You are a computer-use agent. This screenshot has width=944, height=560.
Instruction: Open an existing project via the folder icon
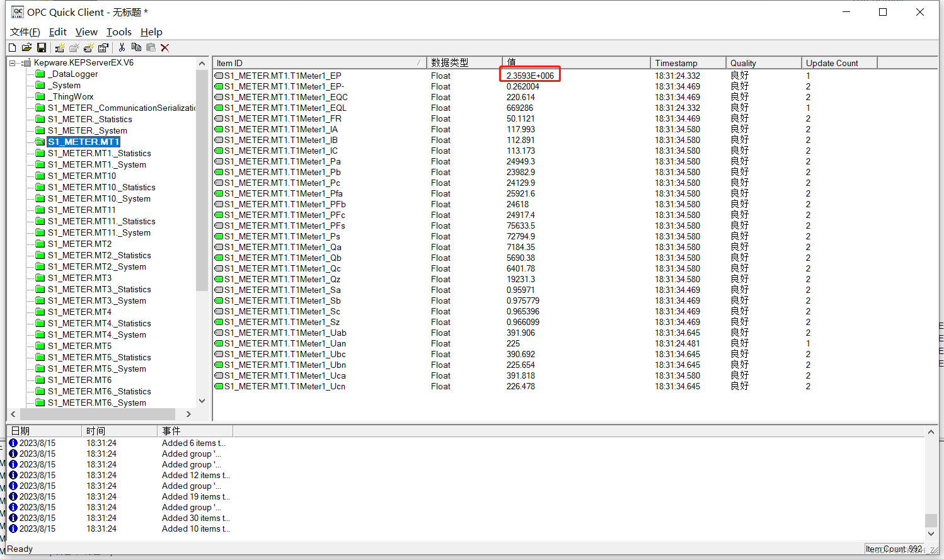pyautogui.click(x=26, y=47)
